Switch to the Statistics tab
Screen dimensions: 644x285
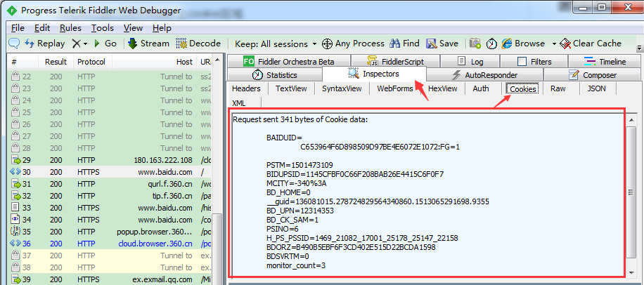click(x=274, y=75)
